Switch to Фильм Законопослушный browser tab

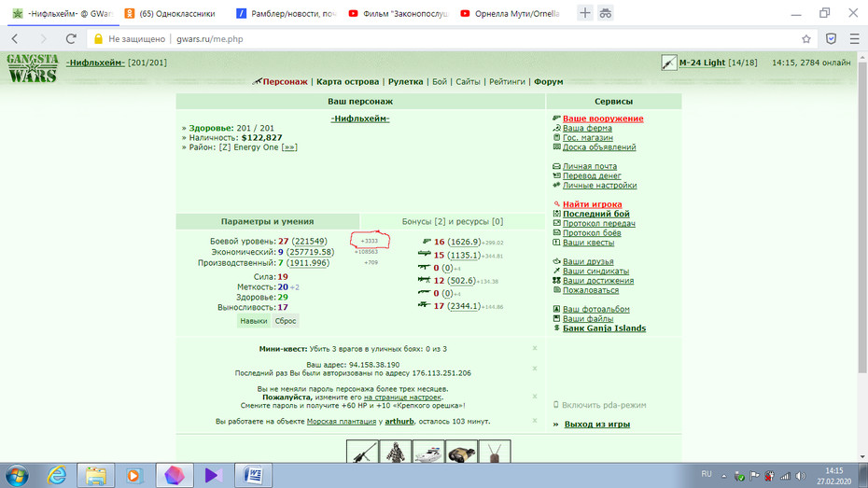[398, 13]
